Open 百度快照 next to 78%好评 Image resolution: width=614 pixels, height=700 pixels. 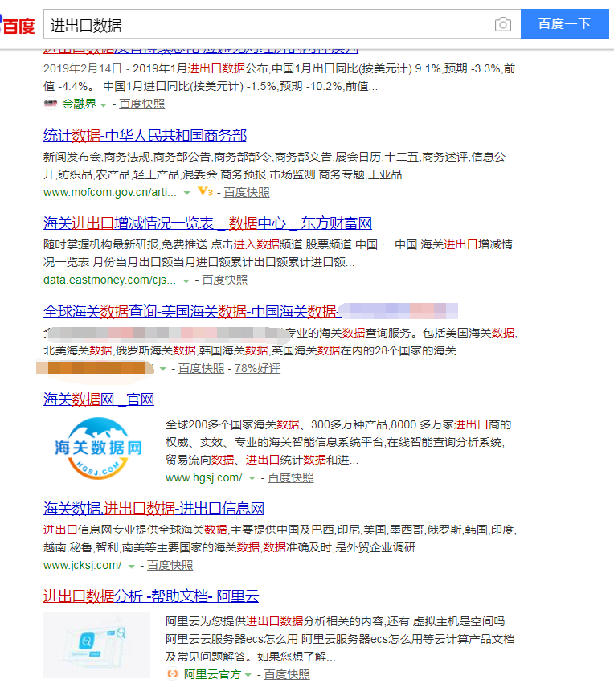point(202,368)
